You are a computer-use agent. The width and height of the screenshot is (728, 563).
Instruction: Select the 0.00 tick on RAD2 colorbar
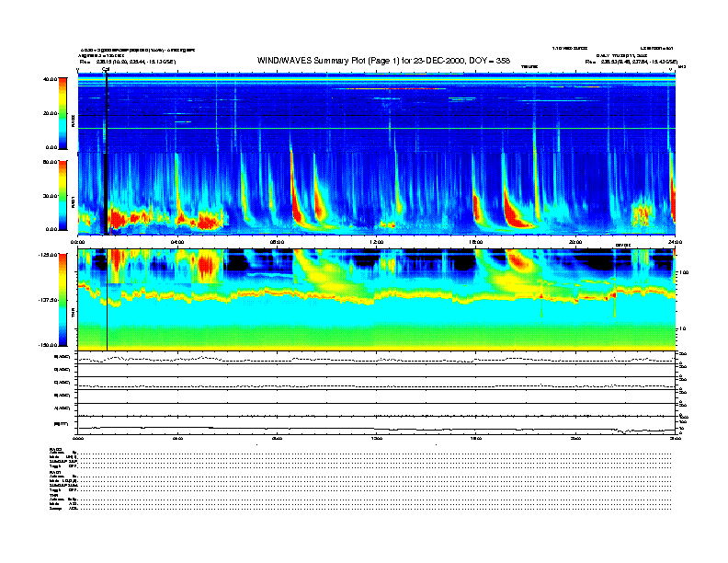tap(51, 147)
